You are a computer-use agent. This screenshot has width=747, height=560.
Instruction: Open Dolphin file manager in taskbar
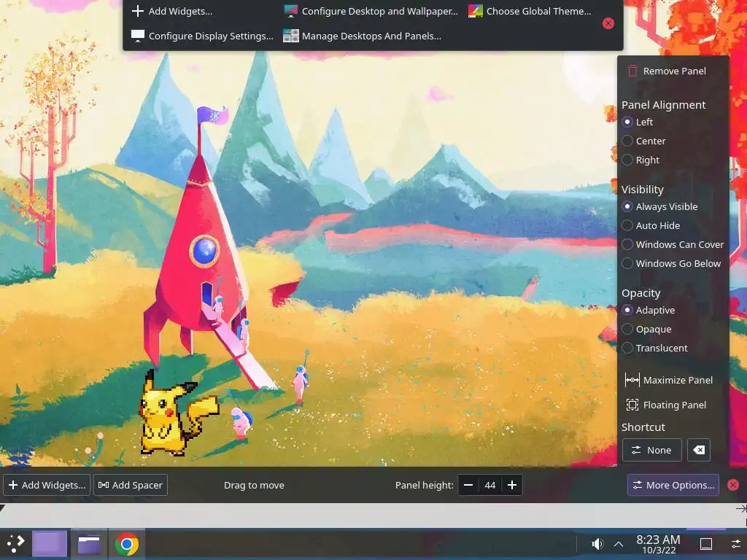(x=89, y=544)
